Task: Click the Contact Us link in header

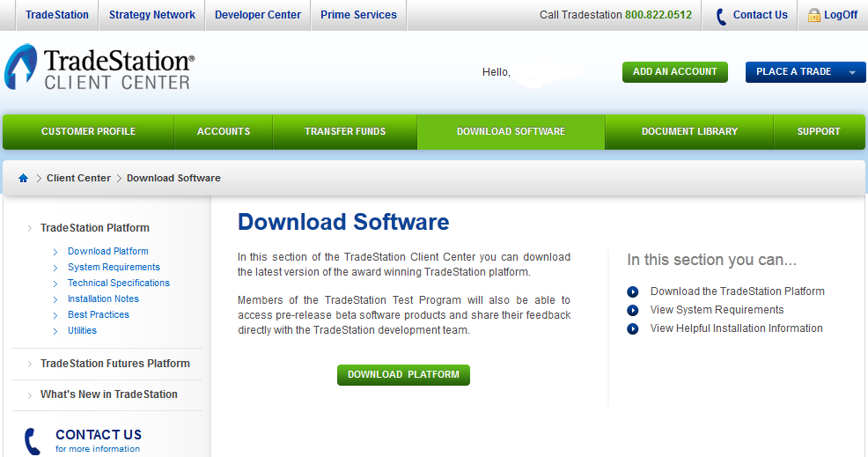Action: (x=760, y=15)
